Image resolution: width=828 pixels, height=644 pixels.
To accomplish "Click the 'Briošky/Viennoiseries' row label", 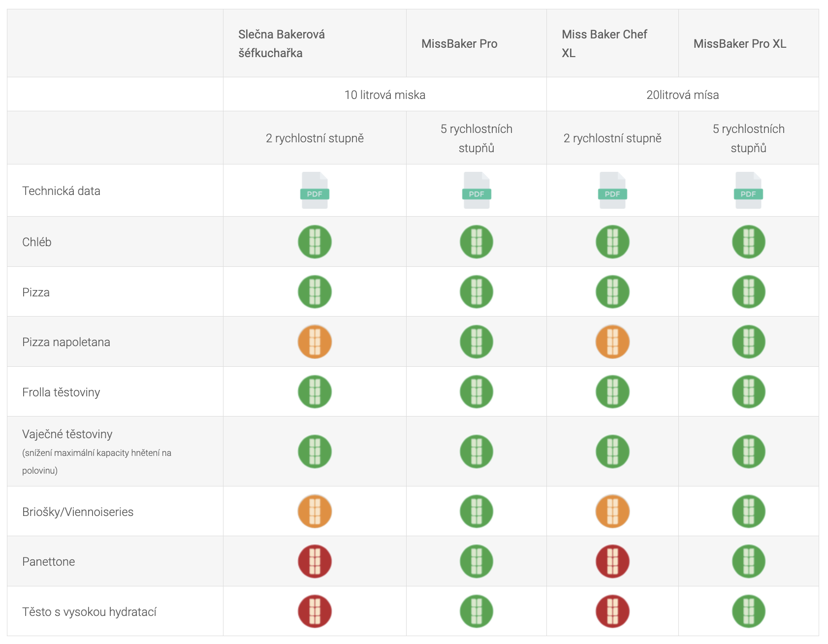I will (78, 512).
